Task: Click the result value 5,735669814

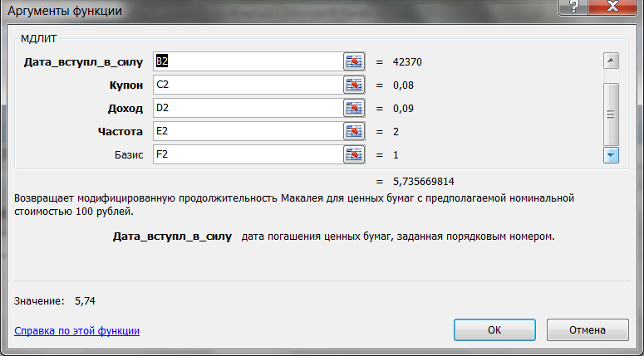Action: [x=424, y=181]
